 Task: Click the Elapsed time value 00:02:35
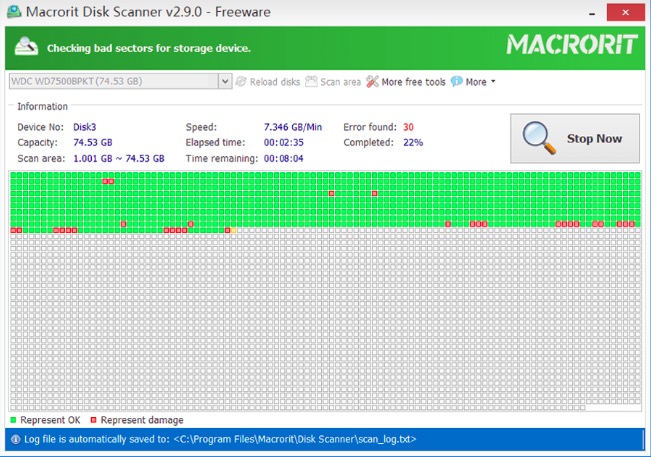[284, 142]
